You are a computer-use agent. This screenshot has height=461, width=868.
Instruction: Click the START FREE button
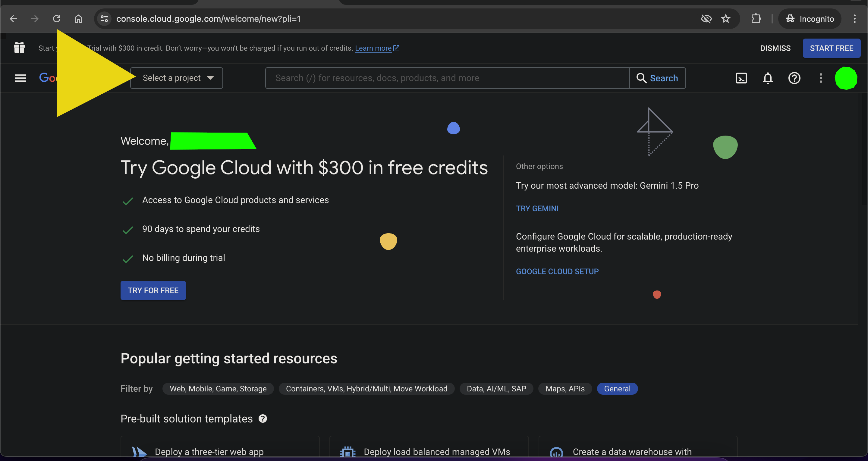831,48
